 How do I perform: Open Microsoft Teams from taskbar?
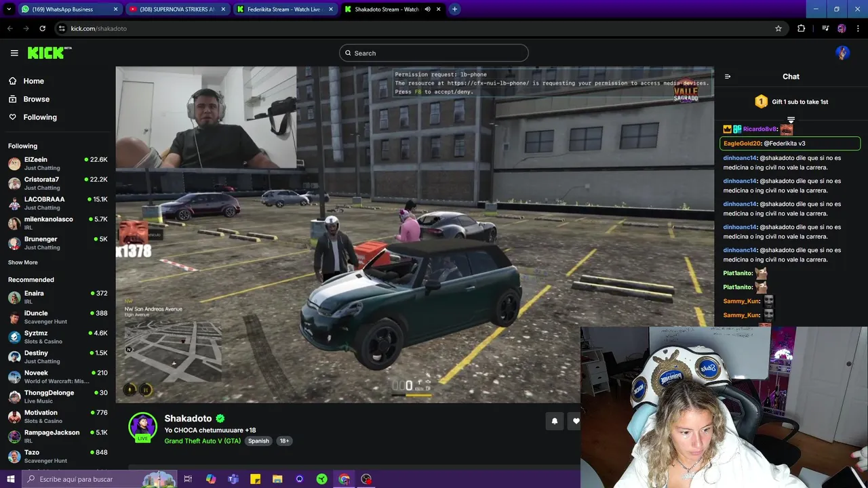click(x=233, y=479)
